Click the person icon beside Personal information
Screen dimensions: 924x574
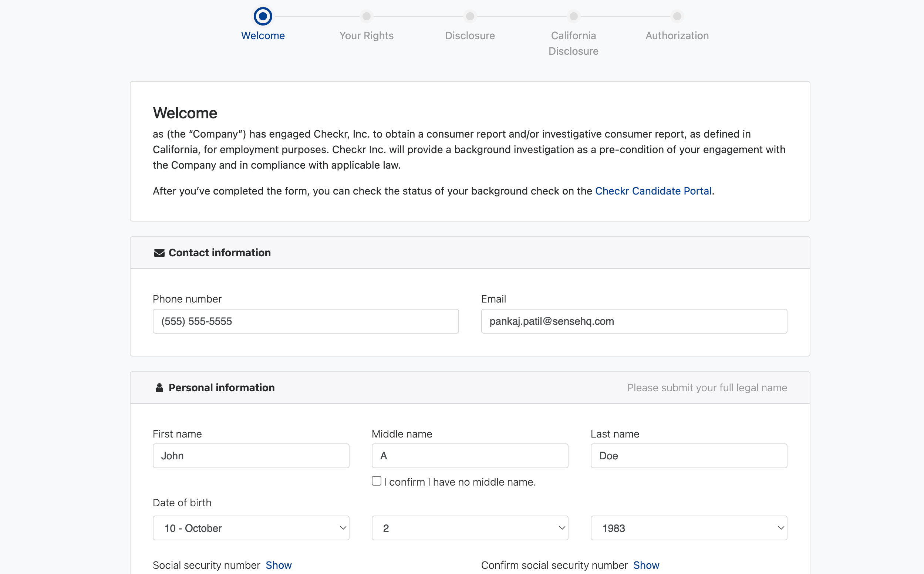pyautogui.click(x=159, y=387)
